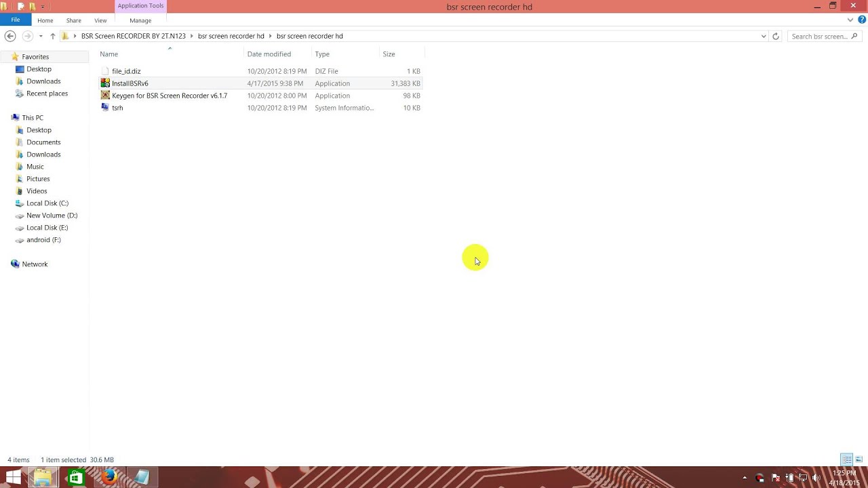Viewport: 868px width, 488px height.
Task: Click the tsrh file icon
Action: pyautogui.click(x=105, y=108)
